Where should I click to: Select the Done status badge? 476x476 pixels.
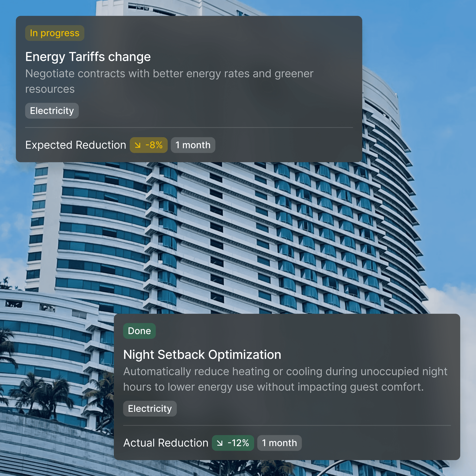point(139,331)
